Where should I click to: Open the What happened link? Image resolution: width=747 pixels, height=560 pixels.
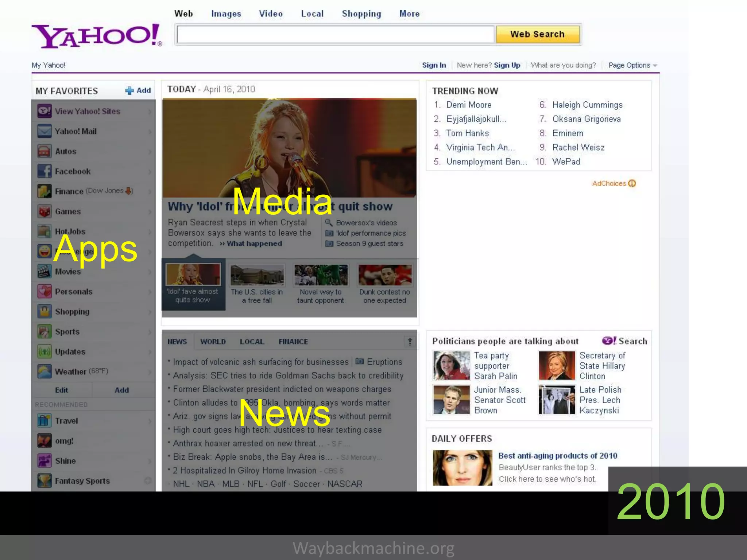pyautogui.click(x=254, y=244)
